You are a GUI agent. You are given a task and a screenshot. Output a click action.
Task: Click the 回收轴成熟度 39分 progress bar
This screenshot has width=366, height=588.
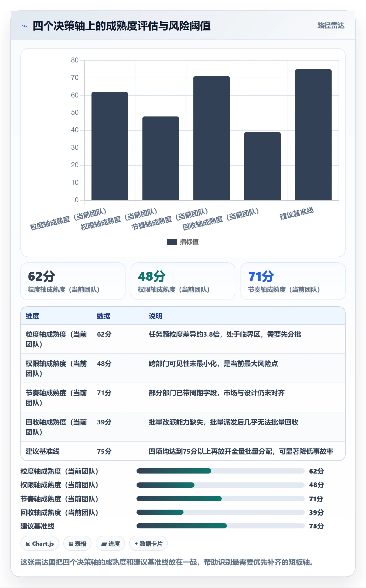point(220,512)
